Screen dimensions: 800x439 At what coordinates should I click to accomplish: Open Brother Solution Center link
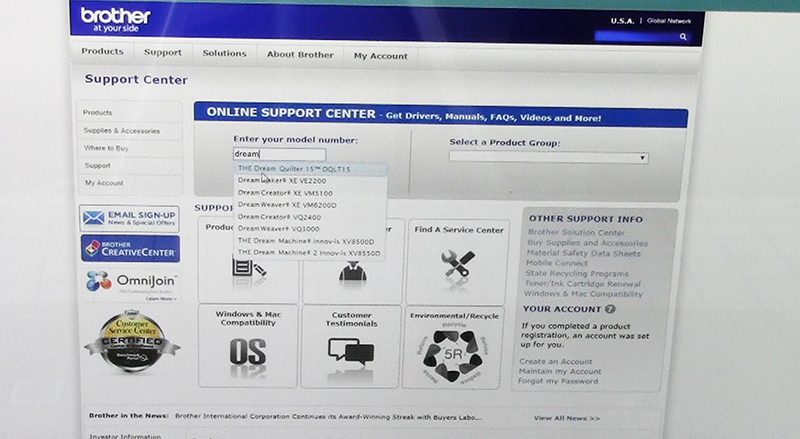(576, 232)
